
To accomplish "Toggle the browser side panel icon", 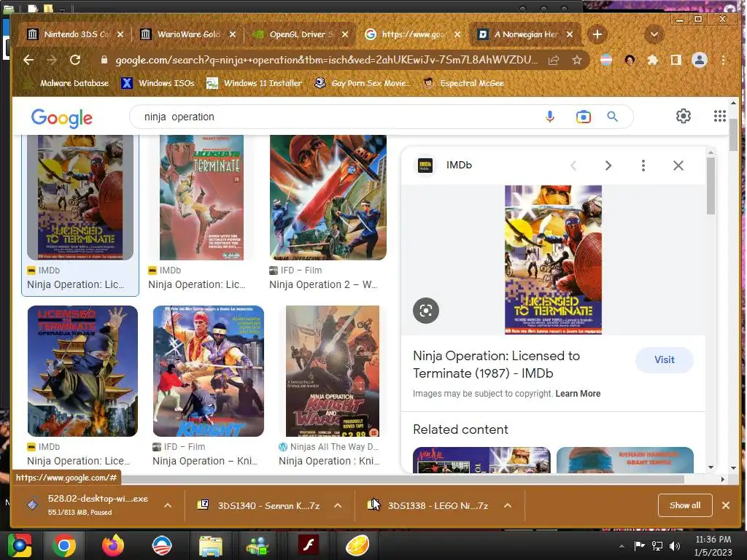I will click(x=676, y=60).
